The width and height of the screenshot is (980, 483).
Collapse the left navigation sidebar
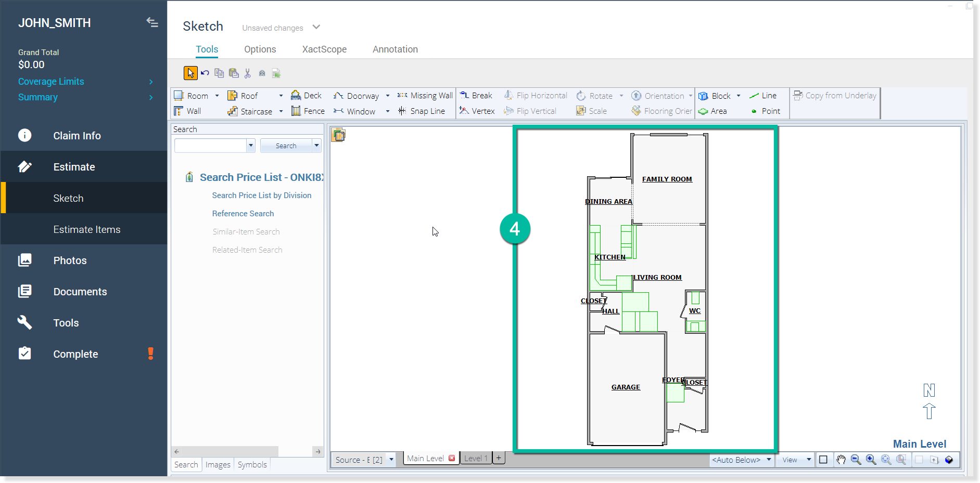[x=152, y=22]
